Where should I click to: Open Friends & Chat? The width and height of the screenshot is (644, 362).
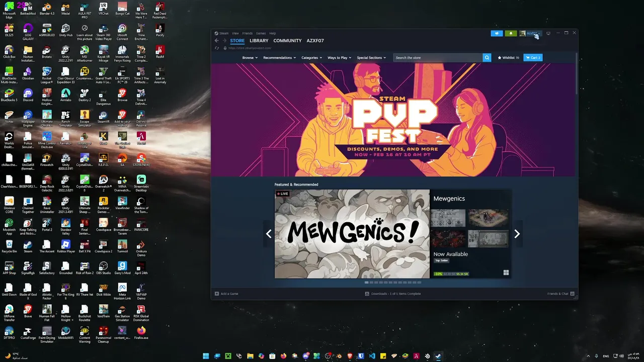(561, 294)
